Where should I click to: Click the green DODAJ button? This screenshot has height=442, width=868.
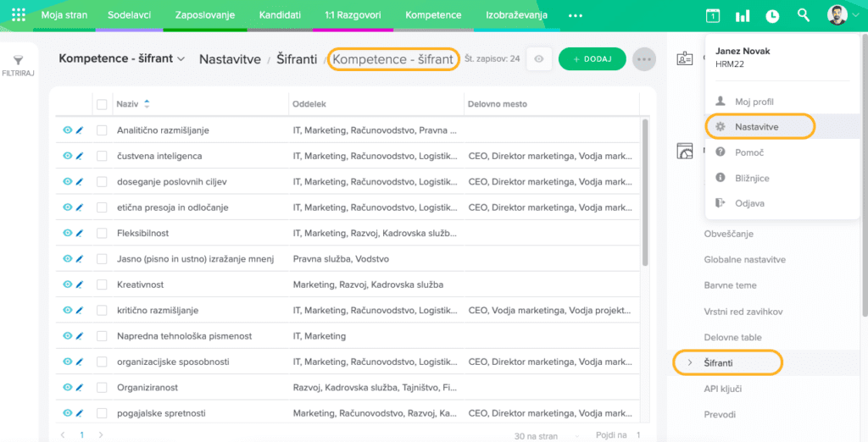click(592, 59)
